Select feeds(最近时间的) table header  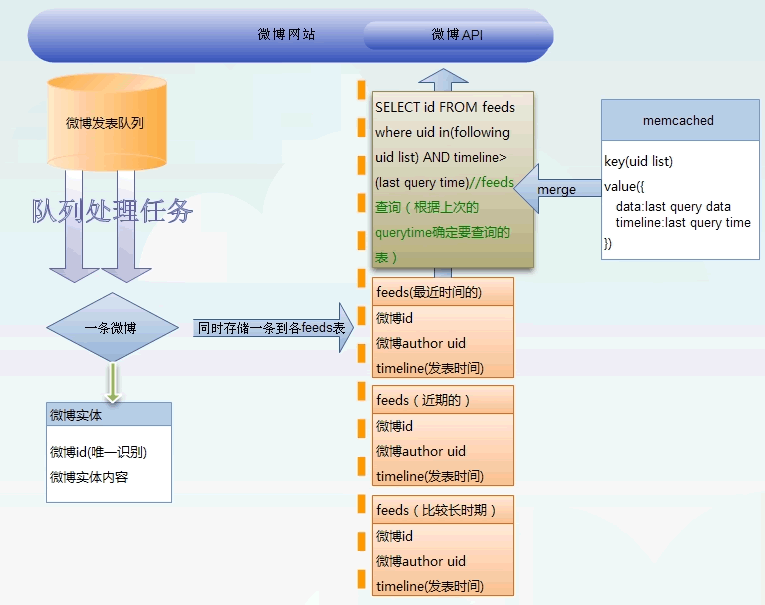[443, 292]
